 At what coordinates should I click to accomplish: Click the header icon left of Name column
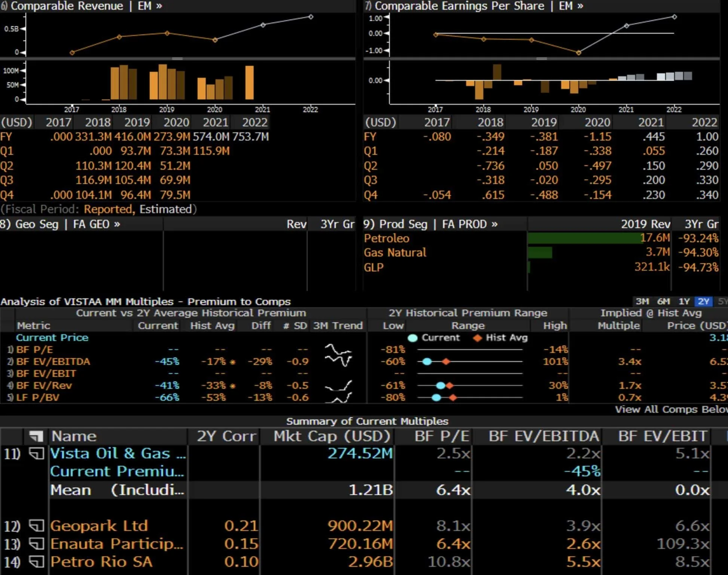tap(36, 436)
